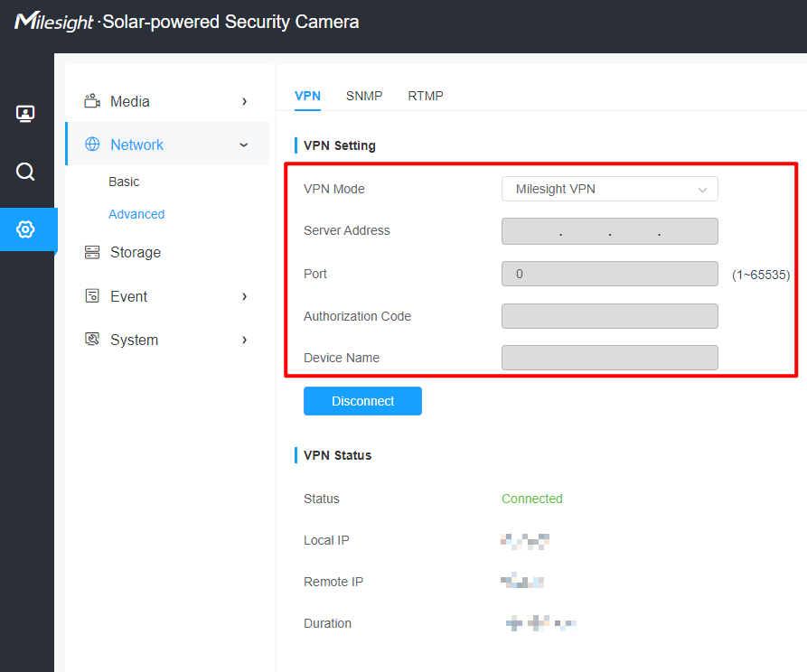Click the Media camera icon
This screenshot has height=672, width=807.
tap(92, 101)
